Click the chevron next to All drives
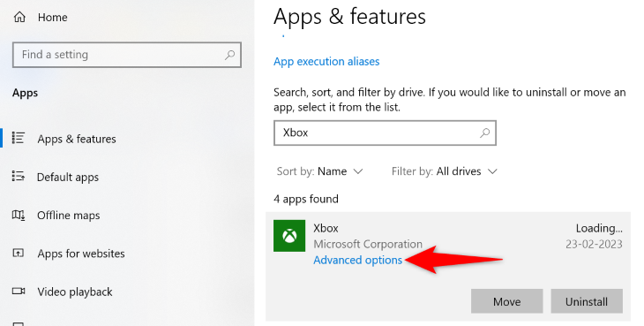Viewport: 644px width, 326px height. coord(492,171)
